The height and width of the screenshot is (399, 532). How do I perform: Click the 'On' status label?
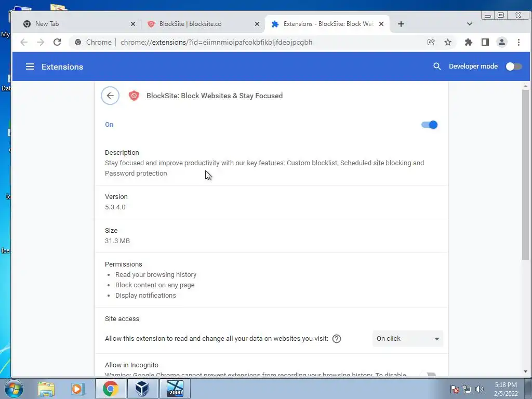pyautogui.click(x=109, y=125)
